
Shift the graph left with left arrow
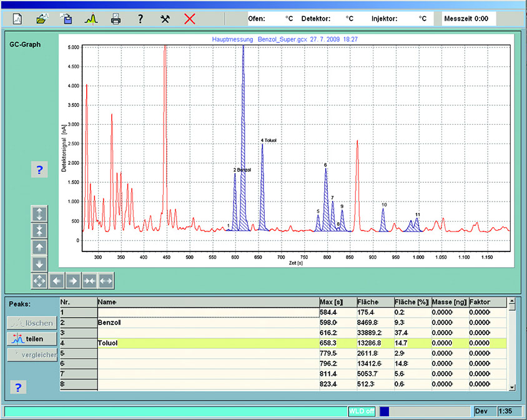[56, 281]
